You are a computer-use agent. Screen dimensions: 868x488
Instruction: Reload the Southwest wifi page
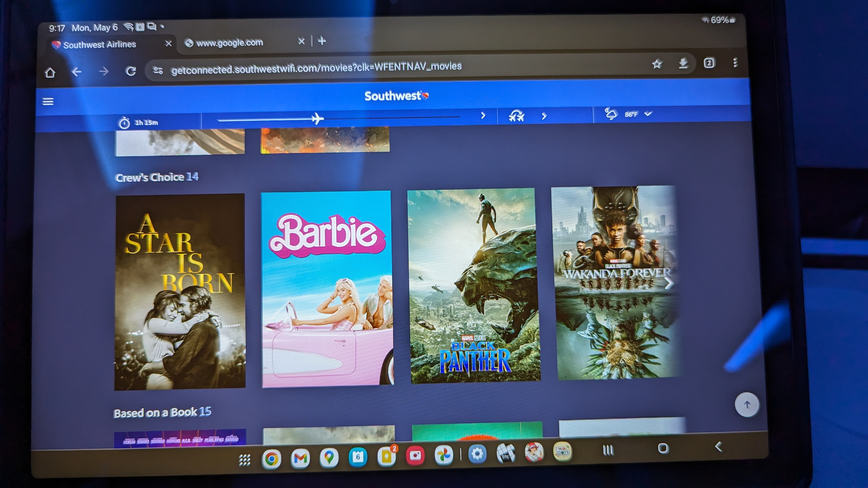point(131,71)
